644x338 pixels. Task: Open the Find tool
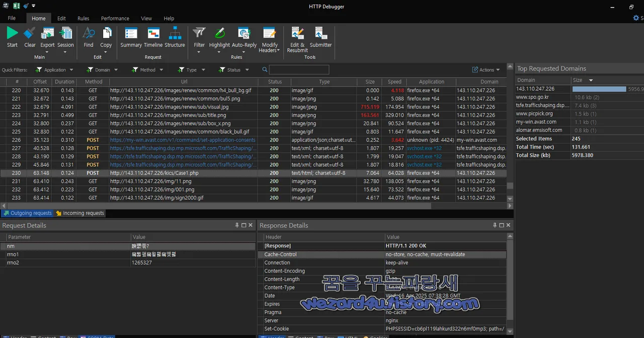pyautogui.click(x=88, y=38)
